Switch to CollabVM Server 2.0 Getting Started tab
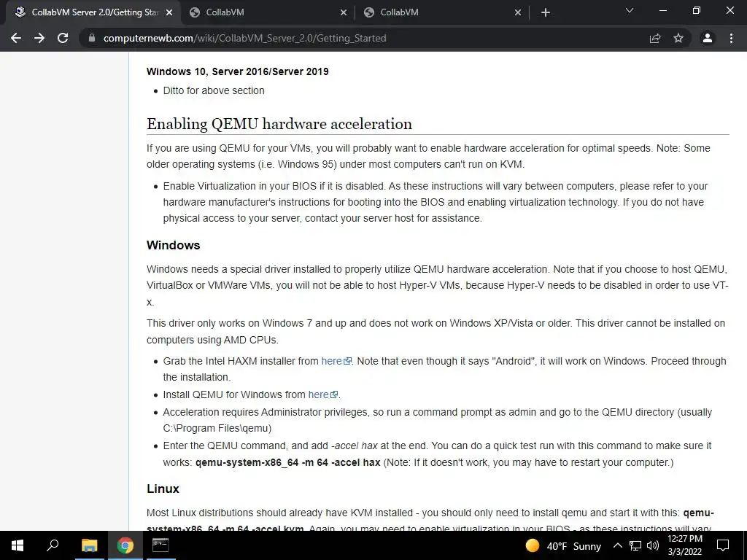 [x=94, y=12]
